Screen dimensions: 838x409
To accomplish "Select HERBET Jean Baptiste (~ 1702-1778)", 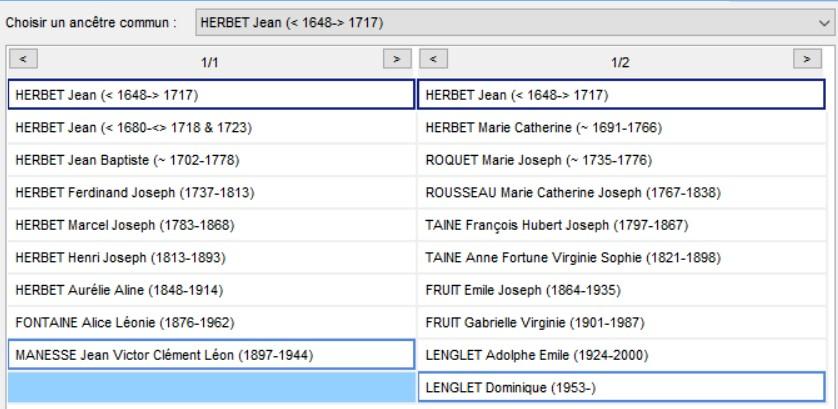I will coord(212,160).
